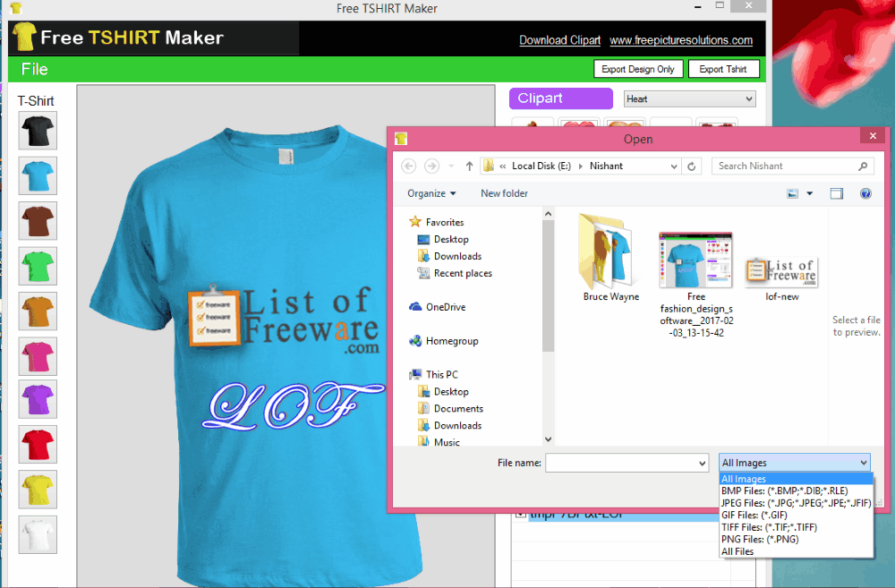This screenshot has width=895, height=588.
Task: Open the File menu
Action: point(34,69)
